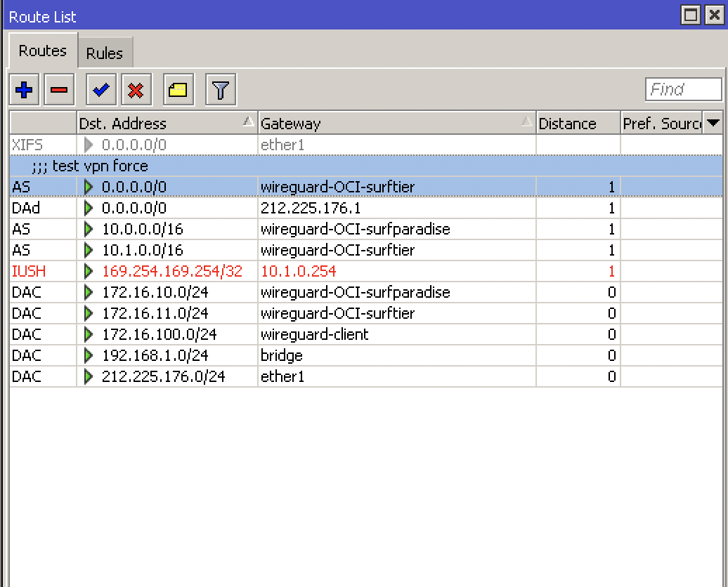Click wireguard-OCI-surfparadise gateway for 172.16.10.0/24
This screenshot has height=587, width=728.
pos(397,292)
